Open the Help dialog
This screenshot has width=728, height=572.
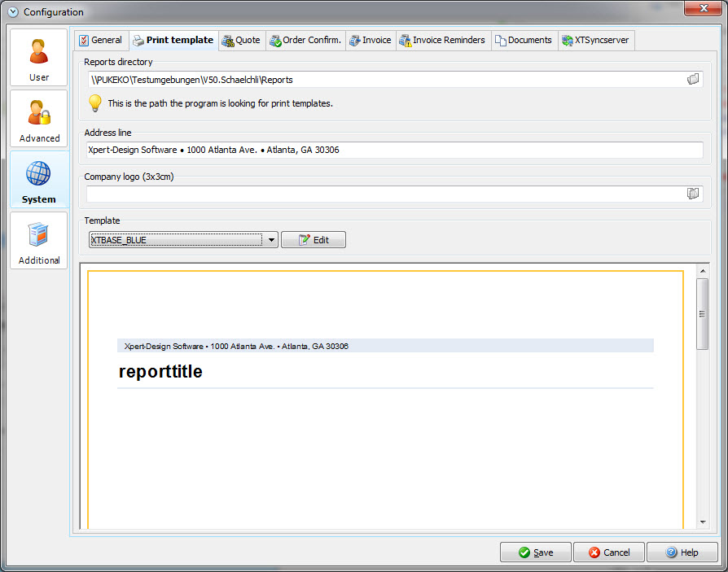point(682,552)
